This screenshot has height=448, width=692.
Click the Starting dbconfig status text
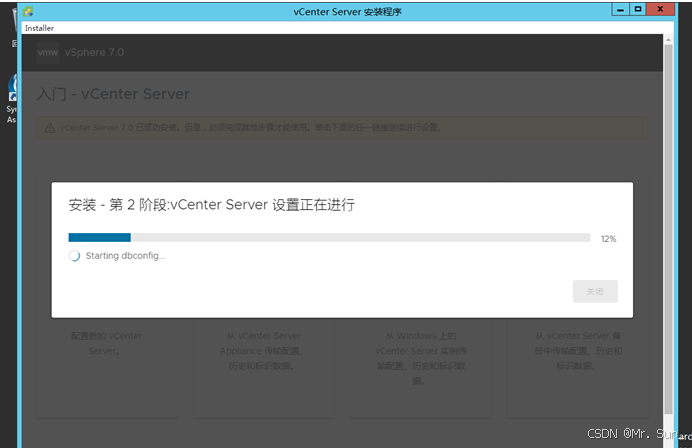tap(125, 256)
